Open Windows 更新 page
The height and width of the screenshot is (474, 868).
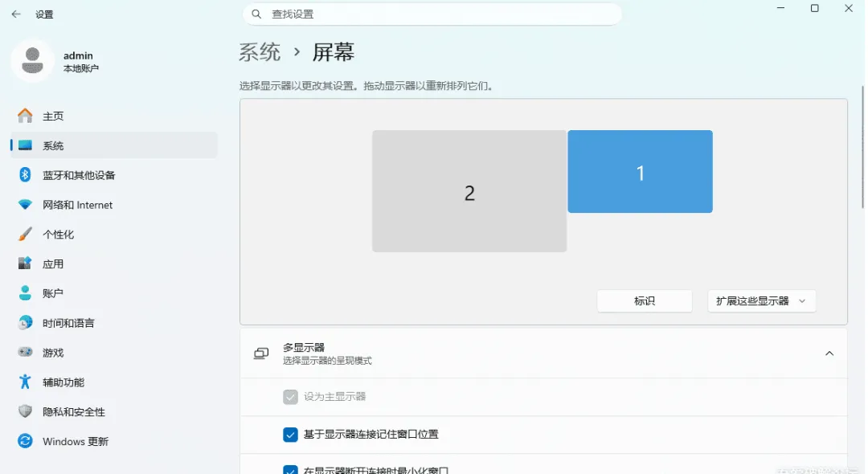[x=114, y=441]
